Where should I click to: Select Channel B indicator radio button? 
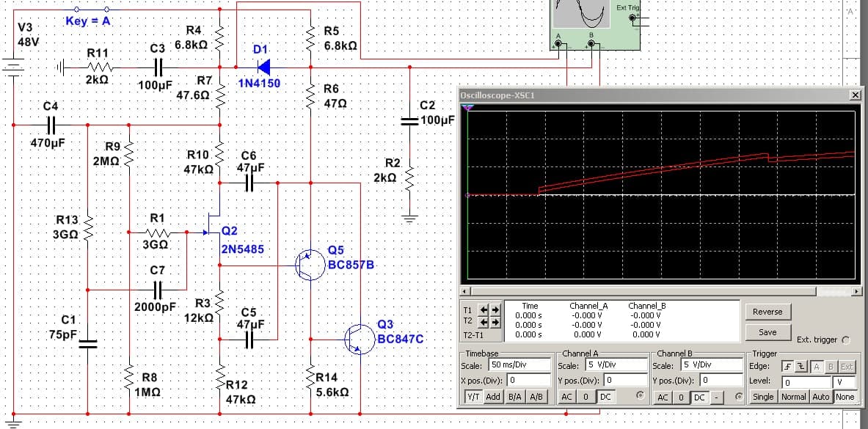click(738, 396)
